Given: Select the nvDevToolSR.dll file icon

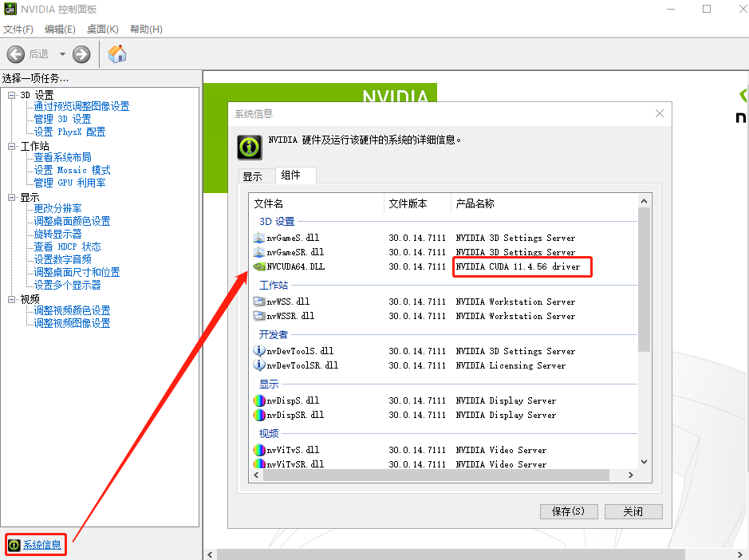Looking at the screenshot, I should pyautogui.click(x=259, y=365).
